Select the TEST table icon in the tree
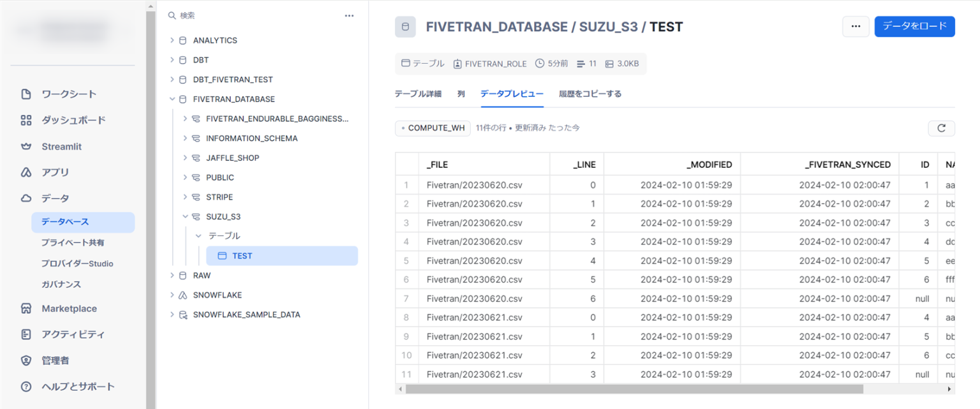 coord(221,255)
